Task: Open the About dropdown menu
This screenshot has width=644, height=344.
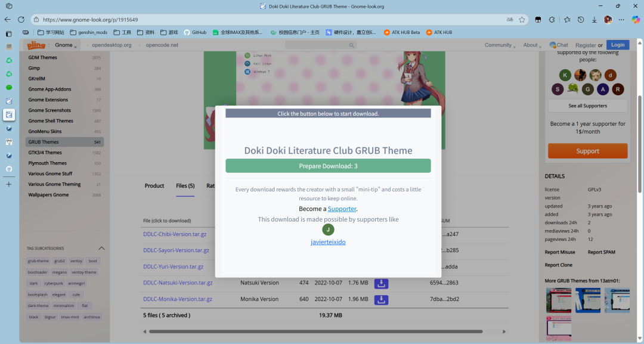Action: [532, 45]
